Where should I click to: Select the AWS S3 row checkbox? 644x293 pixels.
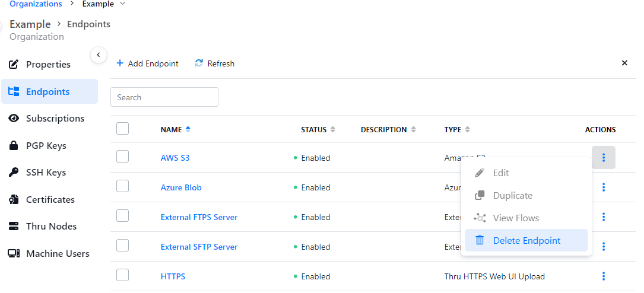pos(123,157)
